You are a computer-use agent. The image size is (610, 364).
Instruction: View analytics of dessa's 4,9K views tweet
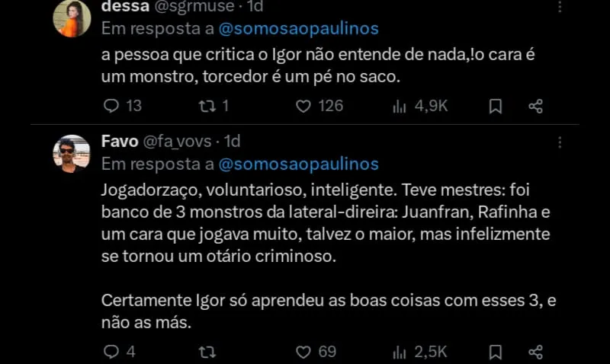pos(400,106)
